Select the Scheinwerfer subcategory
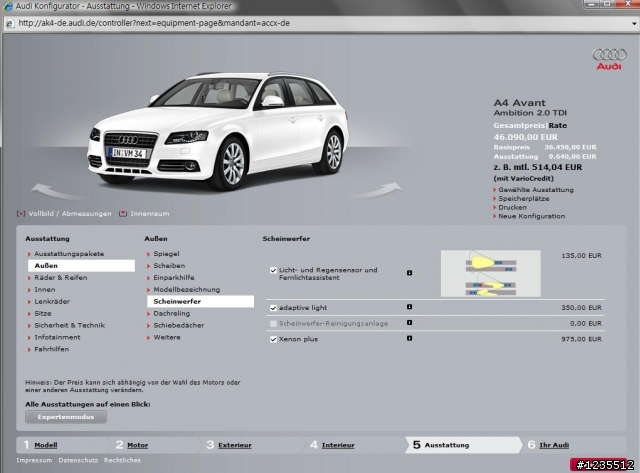Viewport: 640px width, 473px height. point(200,302)
